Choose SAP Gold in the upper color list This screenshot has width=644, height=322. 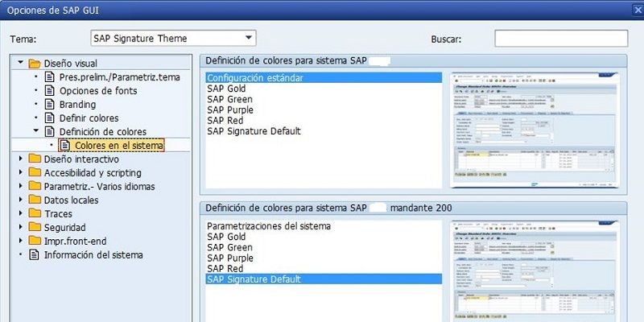(x=226, y=89)
